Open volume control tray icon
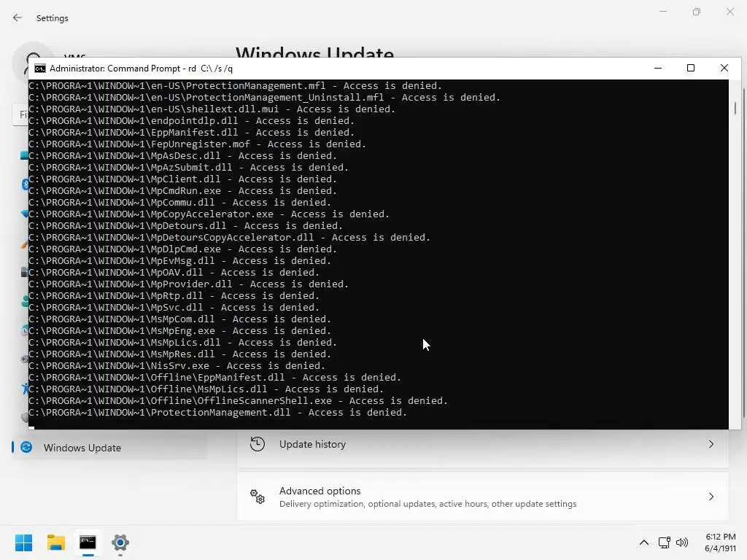 tap(682, 542)
